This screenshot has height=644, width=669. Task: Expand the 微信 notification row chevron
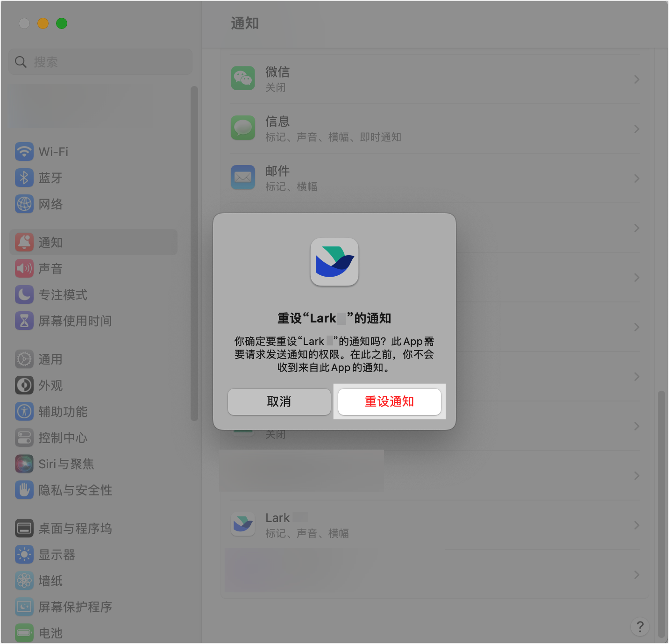(x=637, y=79)
